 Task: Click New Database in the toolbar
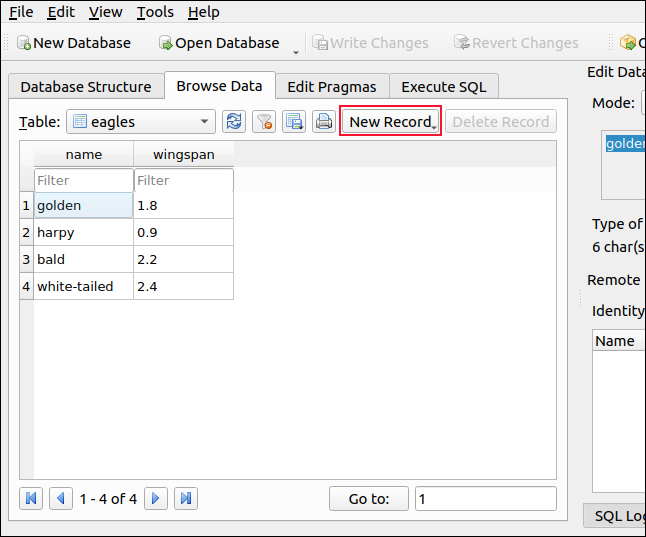73,43
